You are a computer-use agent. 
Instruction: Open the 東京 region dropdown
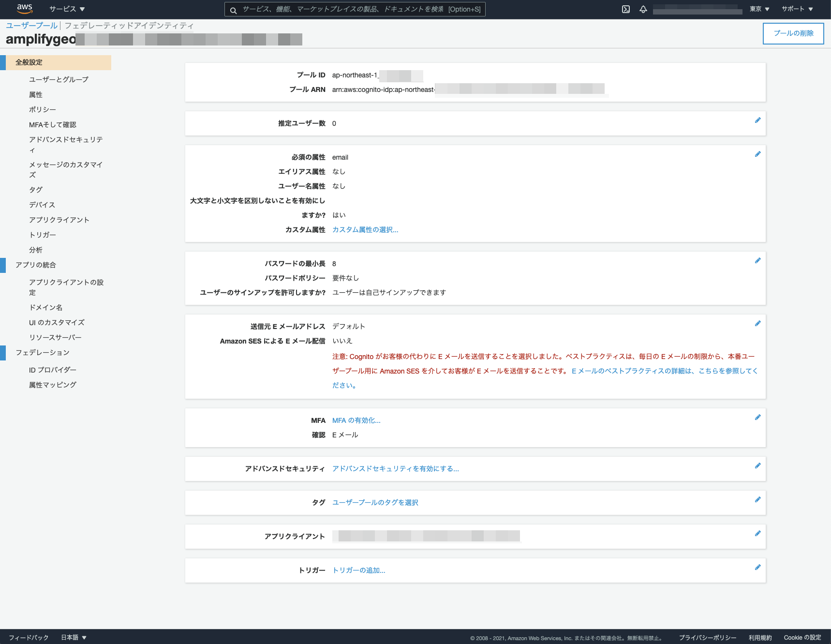pos(759,9)
